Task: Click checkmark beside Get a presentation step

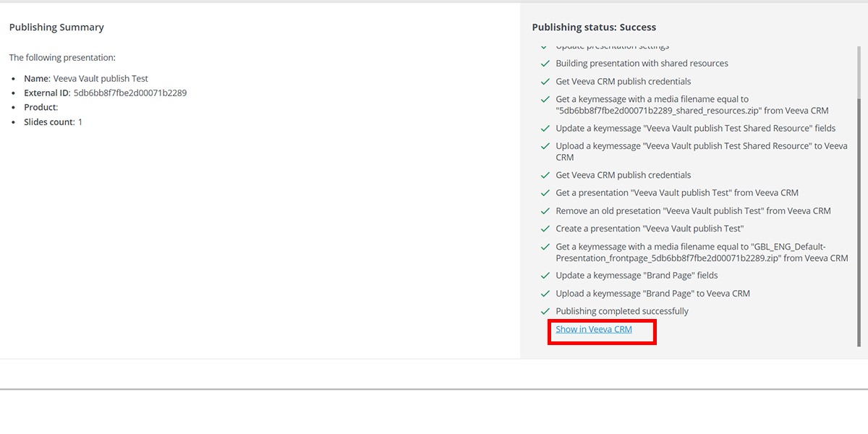Action: [x=545, y=193]
